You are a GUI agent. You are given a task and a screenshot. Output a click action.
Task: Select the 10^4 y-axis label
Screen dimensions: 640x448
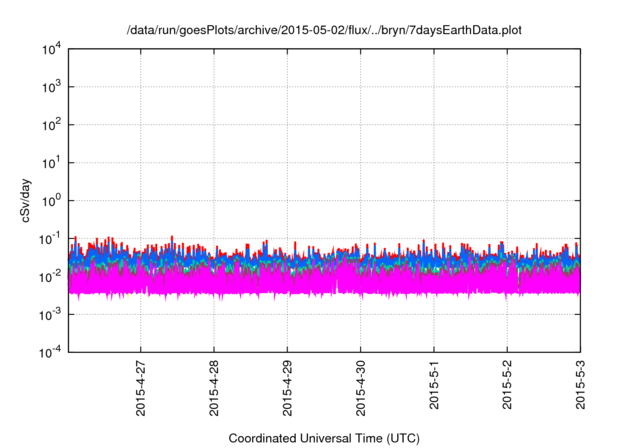pos(51,50)
